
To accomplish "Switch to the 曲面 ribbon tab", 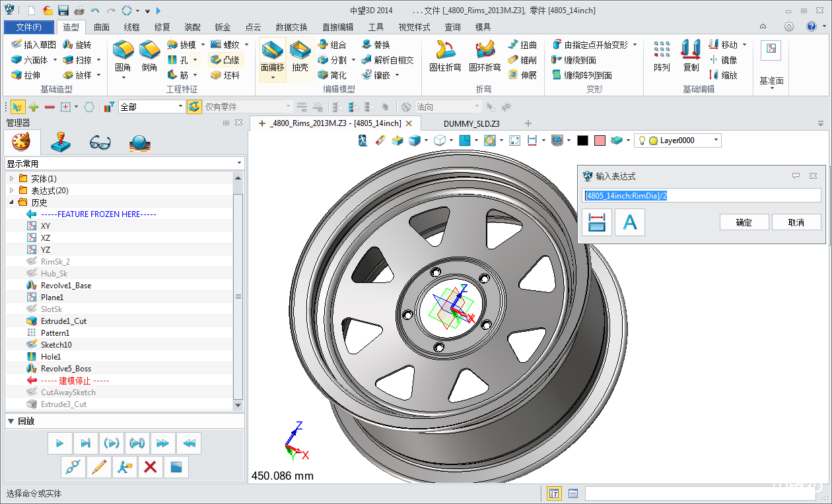I will (102, 27).
